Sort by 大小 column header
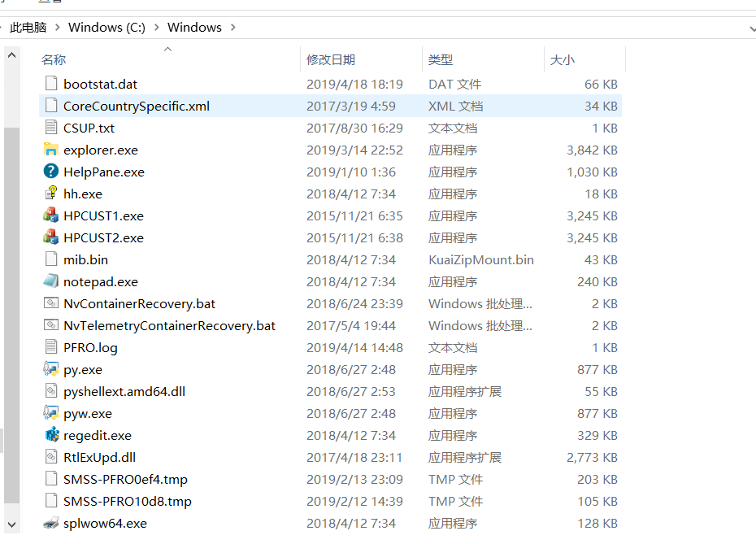 [x=563, y=60]
